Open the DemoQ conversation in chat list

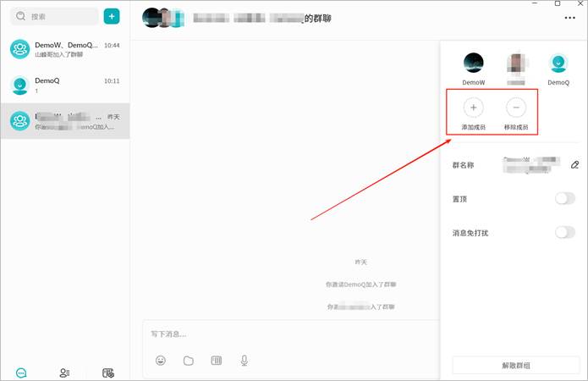pos(65,85)
